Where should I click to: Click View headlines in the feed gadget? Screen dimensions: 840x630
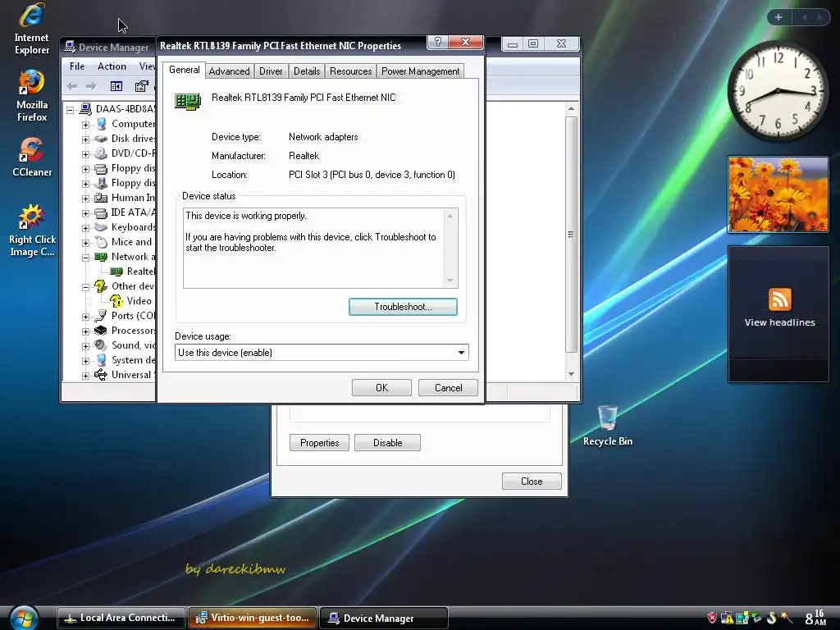779,322
